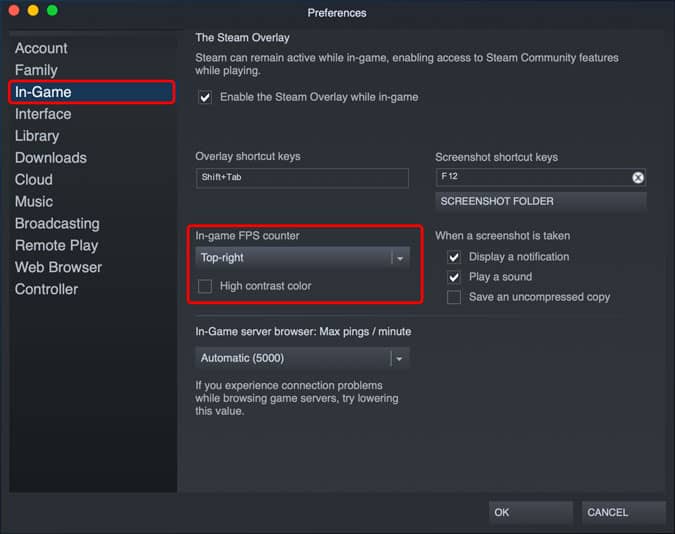Open the Max pings per minute dropdown

(x=302, y=358)
